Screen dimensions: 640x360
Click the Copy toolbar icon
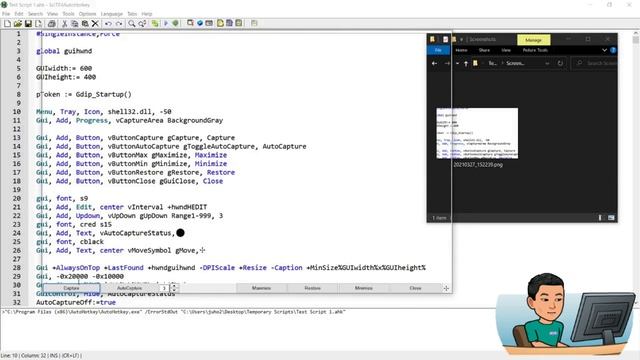point(75,24)
